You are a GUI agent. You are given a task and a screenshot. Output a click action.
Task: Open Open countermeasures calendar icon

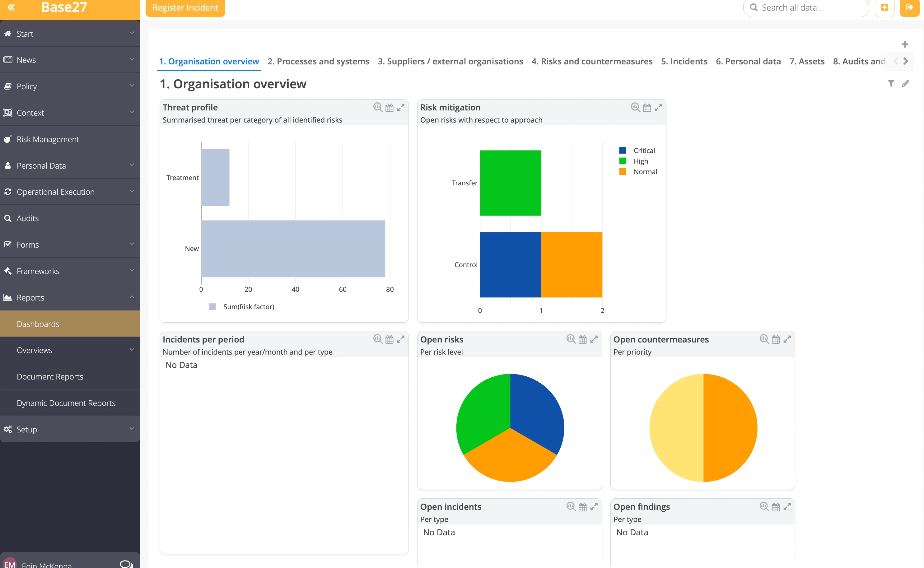[x=776, y=339]
